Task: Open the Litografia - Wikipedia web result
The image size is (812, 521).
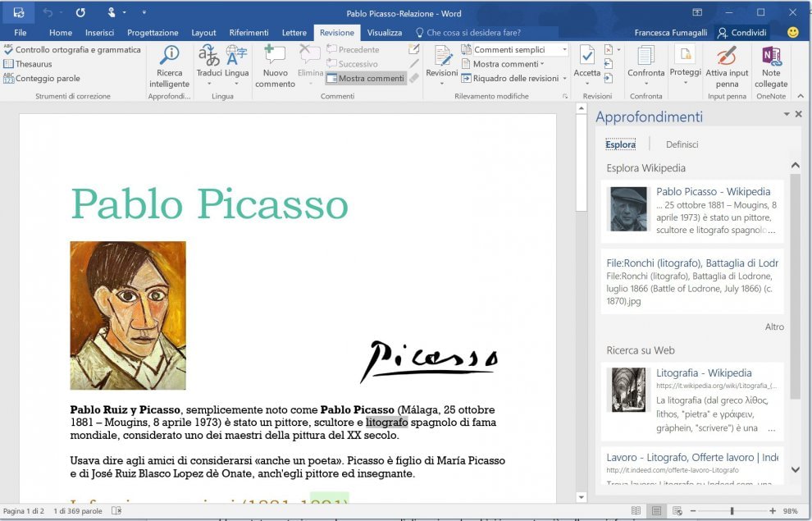Action: [692, 401]
